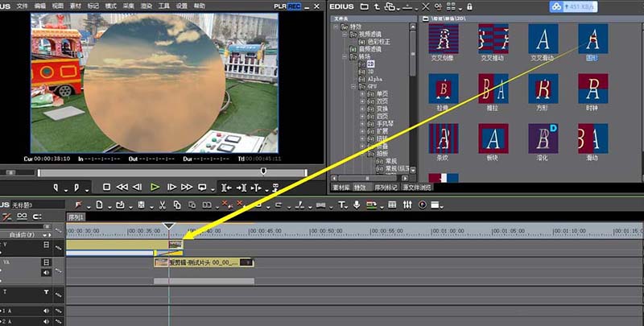Switch preview to REC recorder mode
This screenshot has width=644, height=326.
[x=294, y=6]
